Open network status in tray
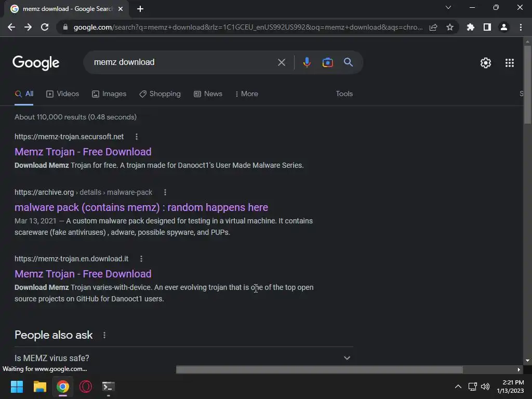The width and height of the screenshot is (532, 399). coord(472,387)
